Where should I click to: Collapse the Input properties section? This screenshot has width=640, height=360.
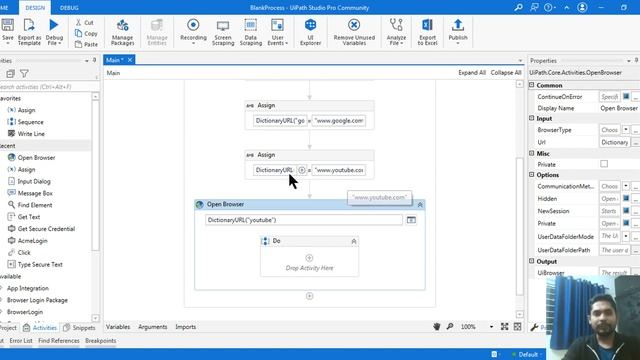click(532, 118)
